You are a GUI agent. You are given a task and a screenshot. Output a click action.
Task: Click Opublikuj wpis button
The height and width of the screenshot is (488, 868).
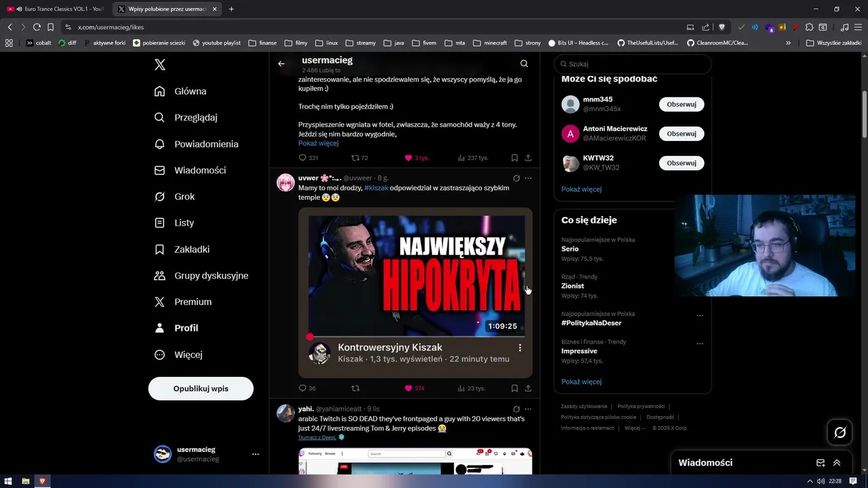tap(201, 389)
